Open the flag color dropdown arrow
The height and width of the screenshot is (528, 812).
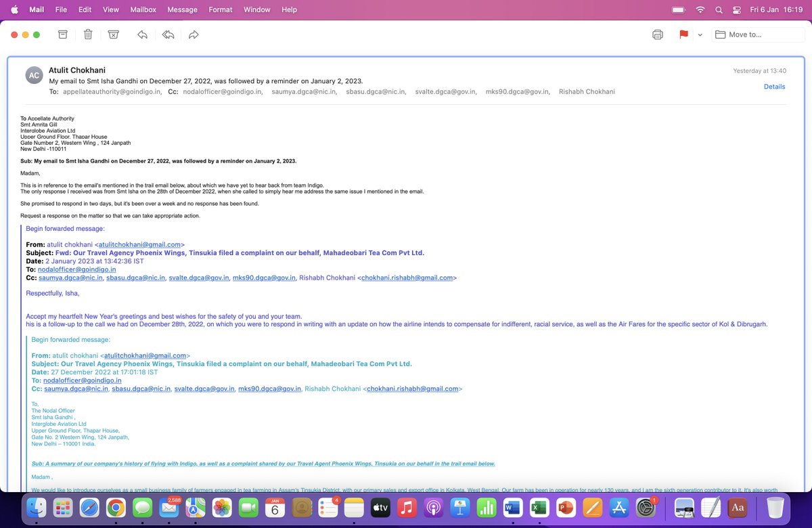(700, 35)
